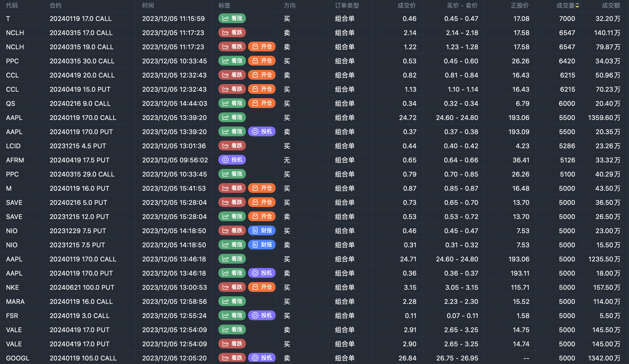The height and width of the screenshot is (364, 629).
Task: Click the 代码 column header
Action: click(12, 5)
